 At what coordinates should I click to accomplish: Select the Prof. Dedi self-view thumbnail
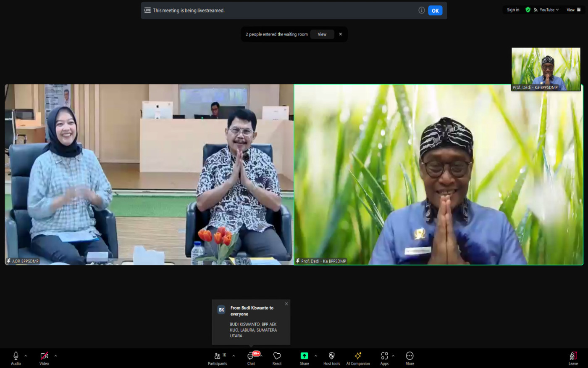[x=546, y=69]
